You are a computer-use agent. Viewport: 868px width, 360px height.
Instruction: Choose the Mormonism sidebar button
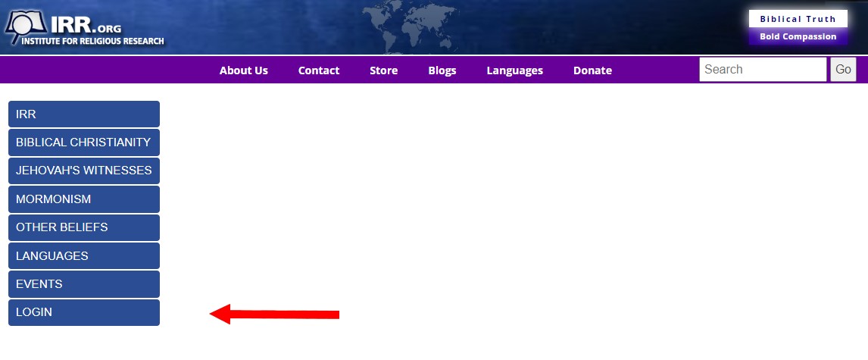click(84, 199)
